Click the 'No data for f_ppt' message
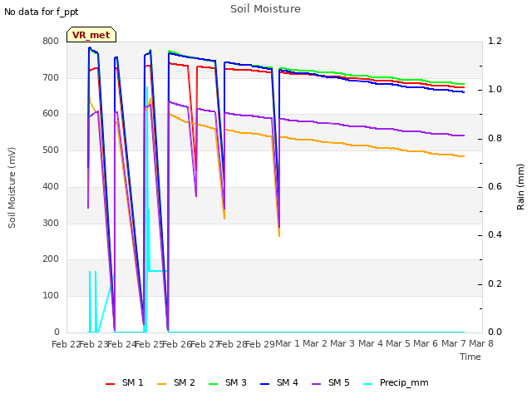The width and height of the screenshot is (532, 399). pos(42,12)
